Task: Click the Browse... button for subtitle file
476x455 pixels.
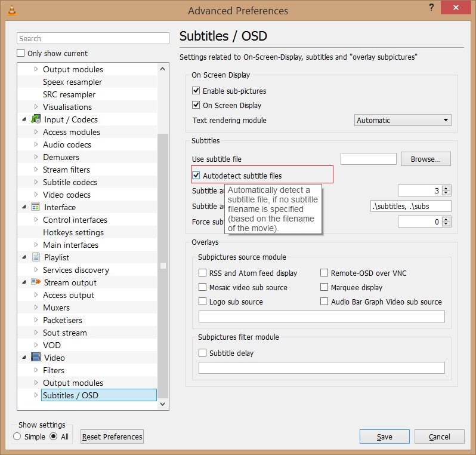Action: [x=426, y=159]
